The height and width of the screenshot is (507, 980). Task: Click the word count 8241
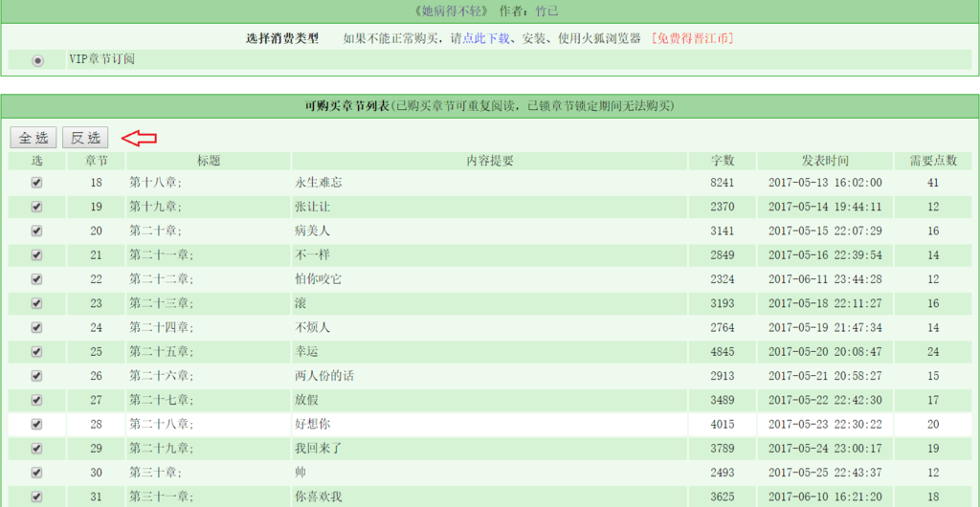click(x=723, y=183)
